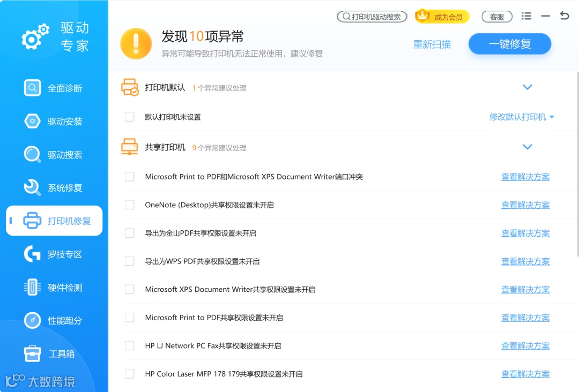
Task: Check the 默认打印机未设置 checkbox
Action: coord(130,117)
